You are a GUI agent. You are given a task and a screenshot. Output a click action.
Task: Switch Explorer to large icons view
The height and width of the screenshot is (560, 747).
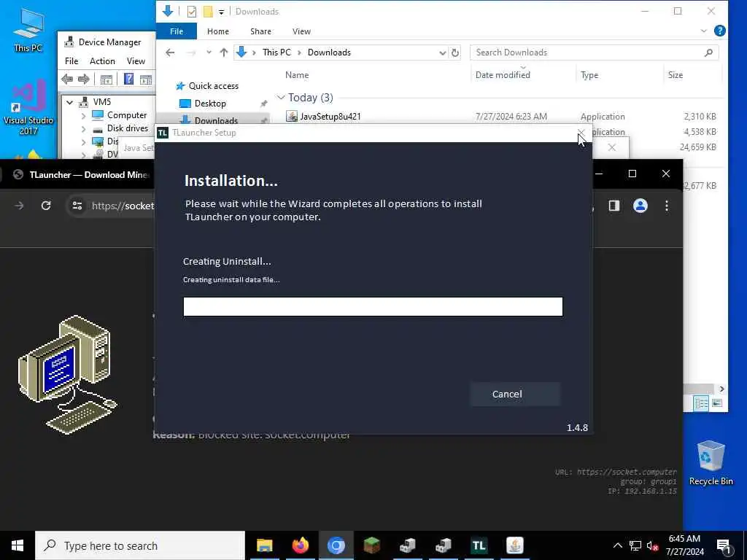pyautogui.click(x=717, y=403)
